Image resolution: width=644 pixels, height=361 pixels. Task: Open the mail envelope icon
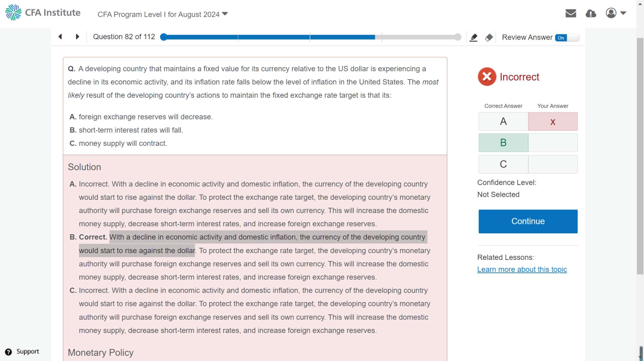[x=571, y=13]
